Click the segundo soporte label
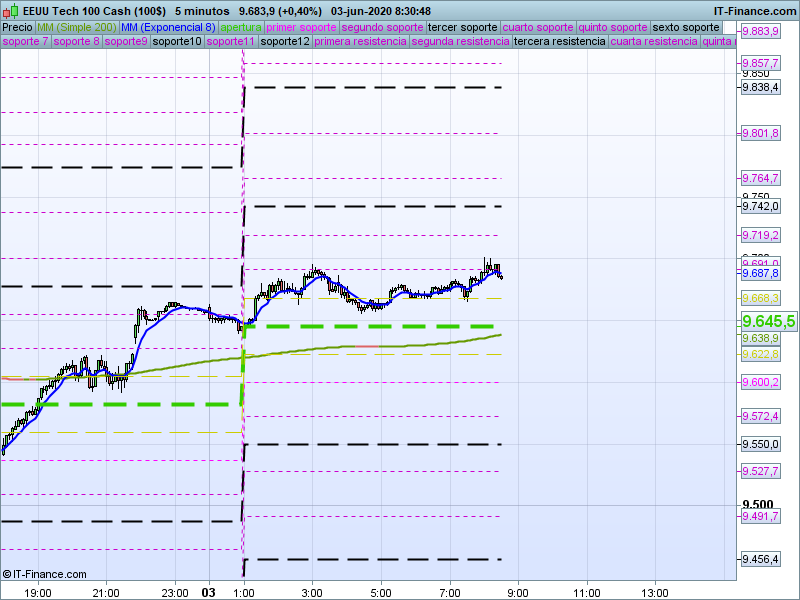The image size is (800, 600). 382,27
